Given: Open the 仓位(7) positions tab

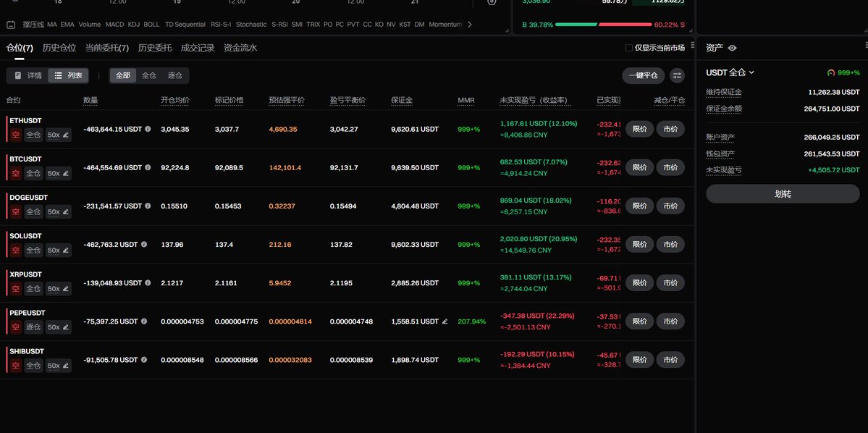Looking at the screenshot, I should pos(20,49).
